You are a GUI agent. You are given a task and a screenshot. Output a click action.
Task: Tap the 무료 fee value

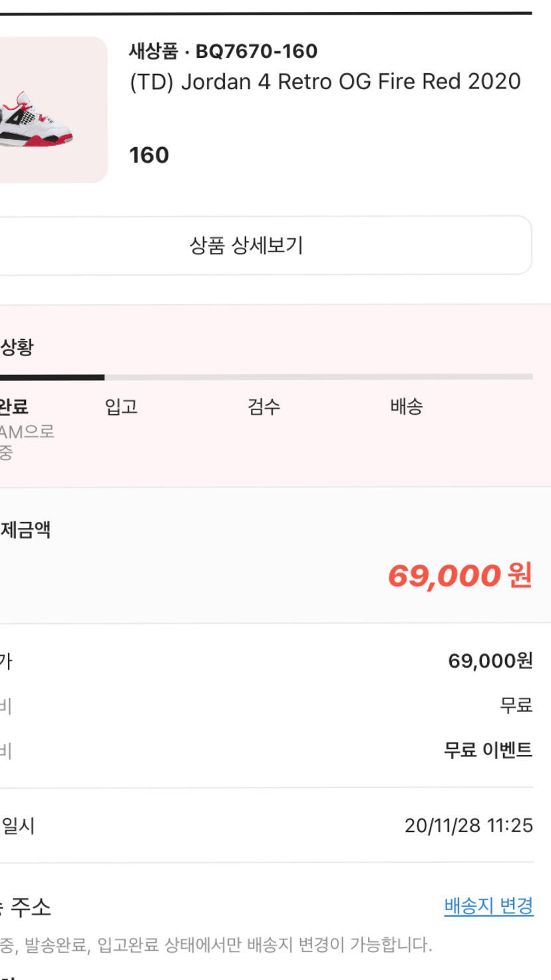tap(516, 705)
